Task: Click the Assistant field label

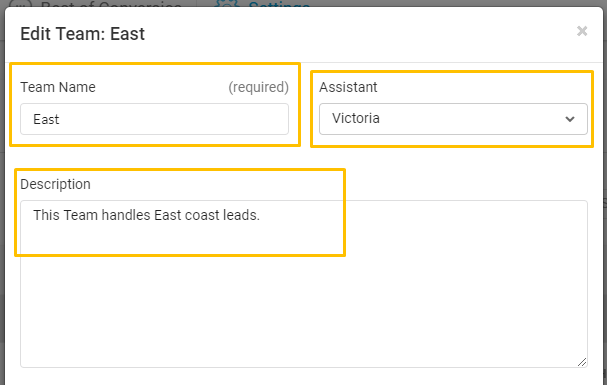Action: point(348,87)
